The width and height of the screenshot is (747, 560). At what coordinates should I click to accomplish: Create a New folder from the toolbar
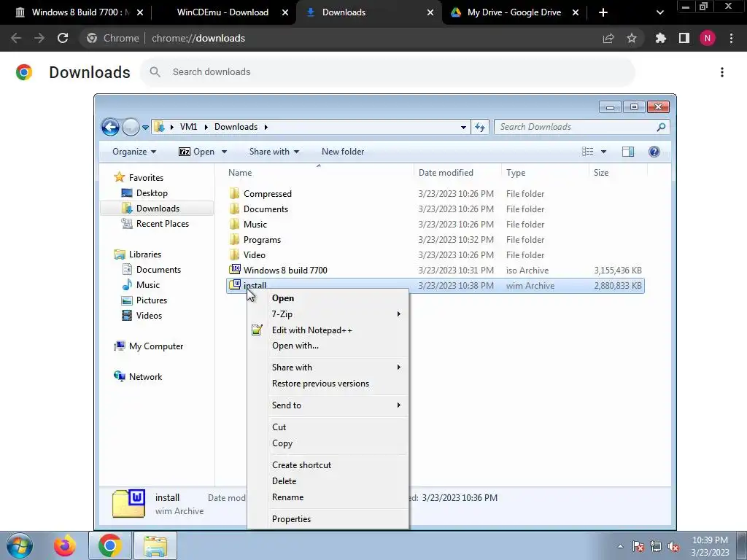[343, 152]
